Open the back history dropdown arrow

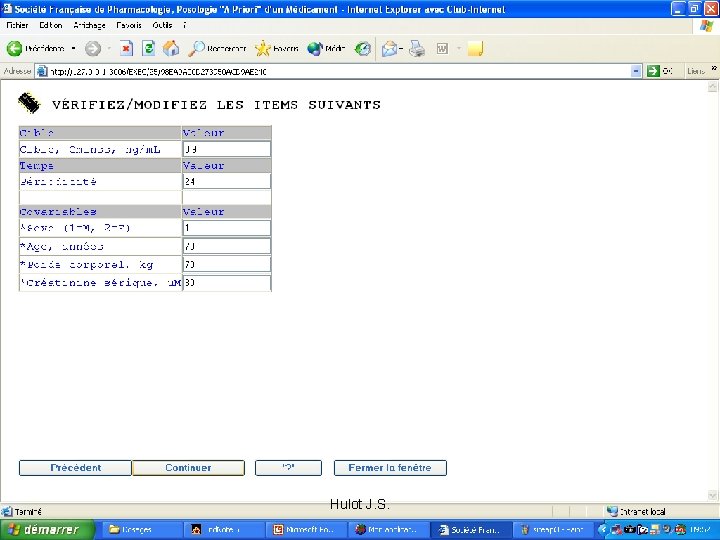click(73, 48)
